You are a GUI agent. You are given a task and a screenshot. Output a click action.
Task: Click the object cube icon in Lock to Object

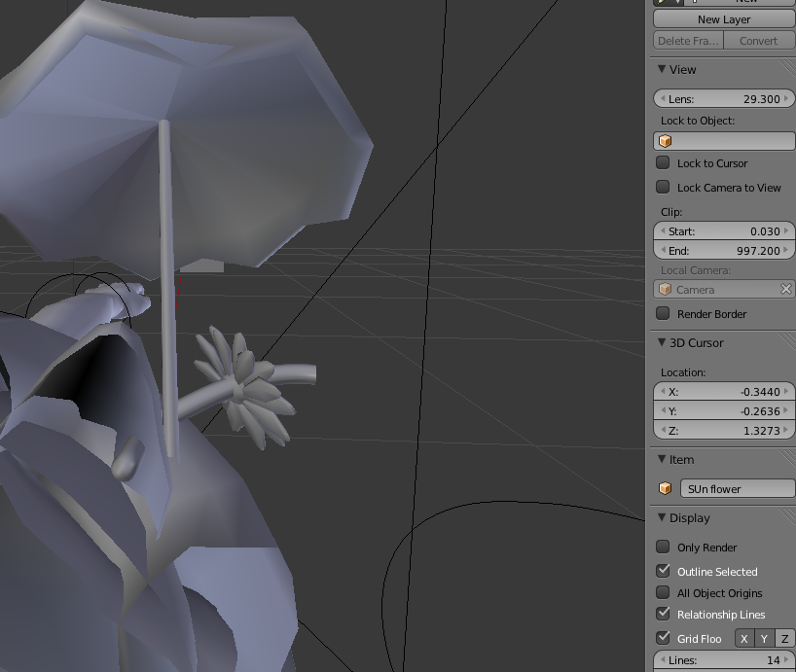pos(665,141)
